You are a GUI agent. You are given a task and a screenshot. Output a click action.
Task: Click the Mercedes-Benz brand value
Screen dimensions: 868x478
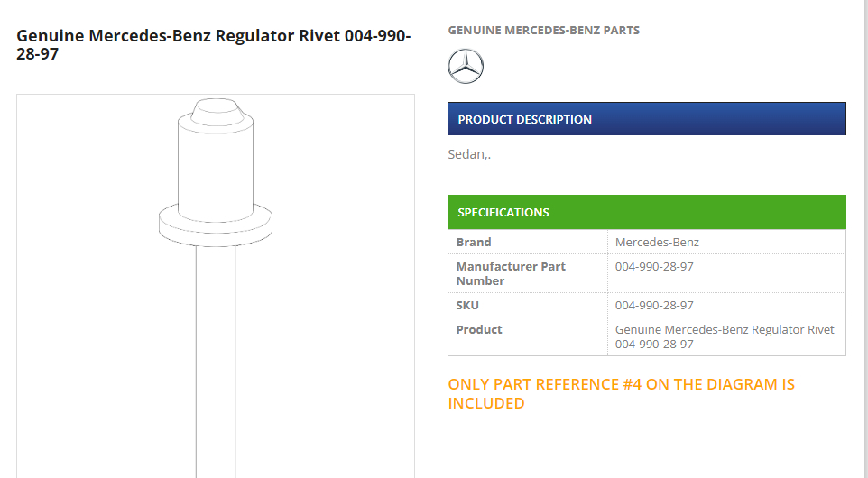657,242
